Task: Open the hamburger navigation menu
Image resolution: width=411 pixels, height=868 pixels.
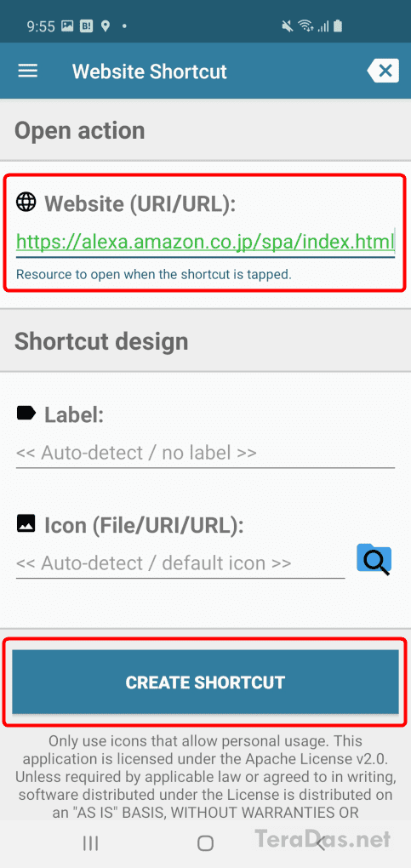Action: tap(28, 71)
